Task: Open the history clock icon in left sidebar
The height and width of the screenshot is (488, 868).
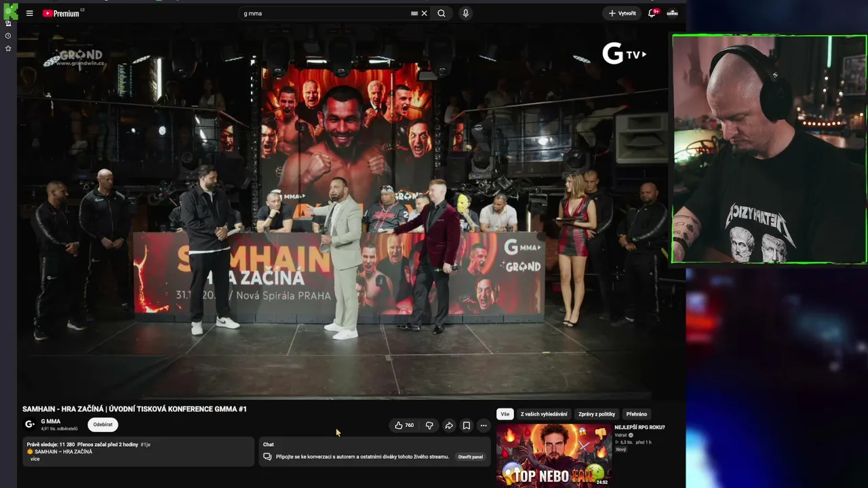Action: (x=8, y=36)
